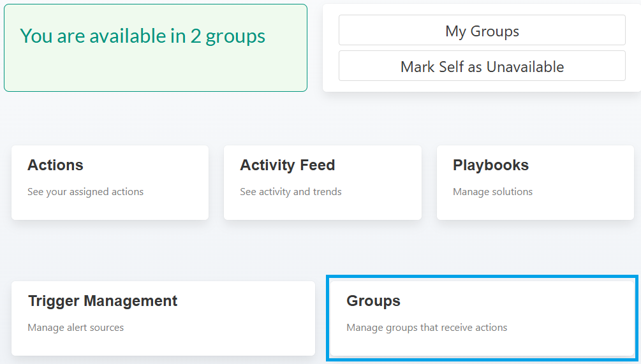
Task: Select the Actions heading
Action: [55, 165]
